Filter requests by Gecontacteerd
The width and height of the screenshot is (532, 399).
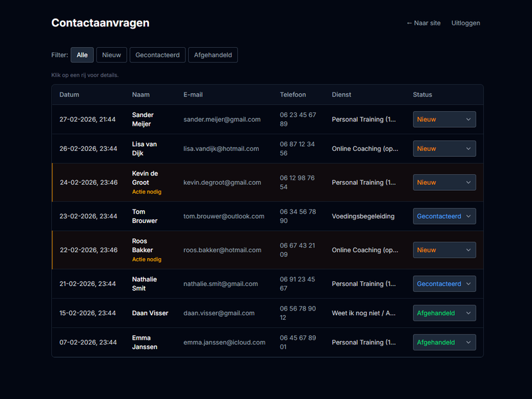click(158, 55)
